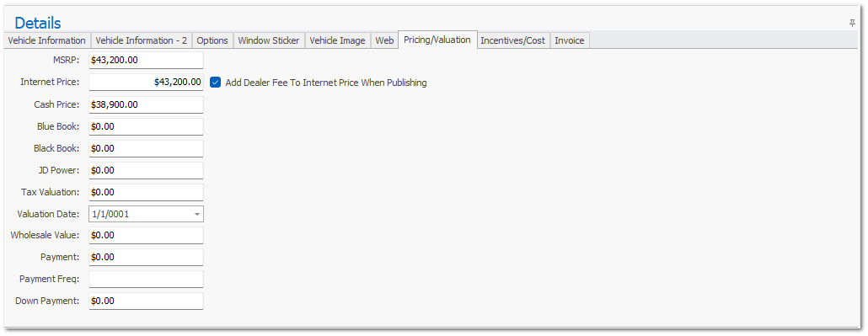
Task: Open the Vehicle Image tab
Action: click(x=338, y=40)
